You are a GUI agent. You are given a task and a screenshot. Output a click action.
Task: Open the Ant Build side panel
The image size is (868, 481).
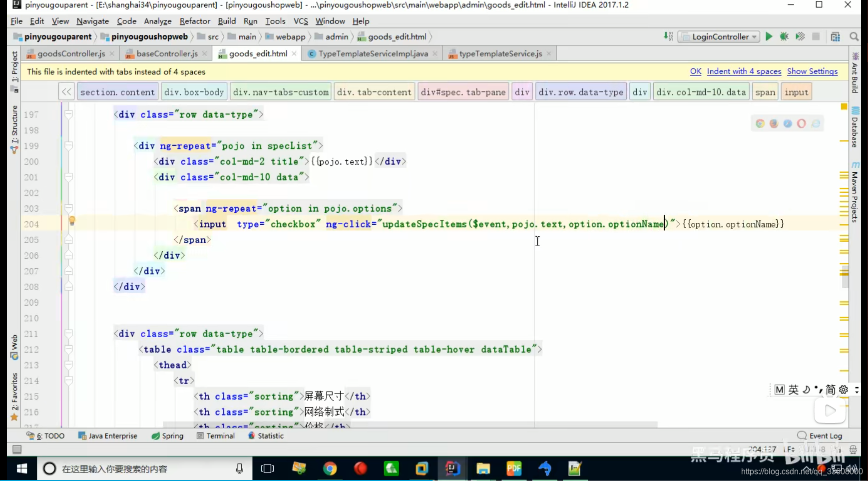coord(855,73)
